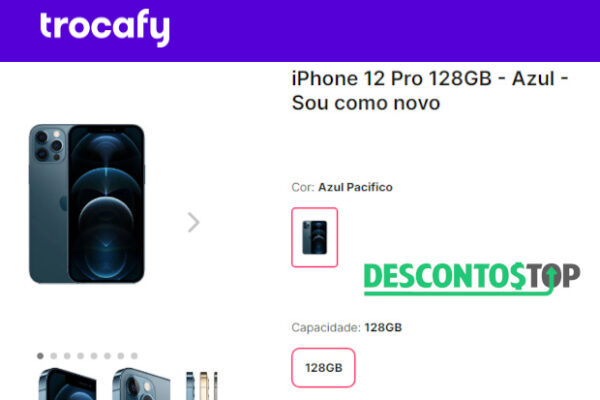Click the DescontosTop watermark logo
This screenshot has height=400, width=600.
pos(472,279)
